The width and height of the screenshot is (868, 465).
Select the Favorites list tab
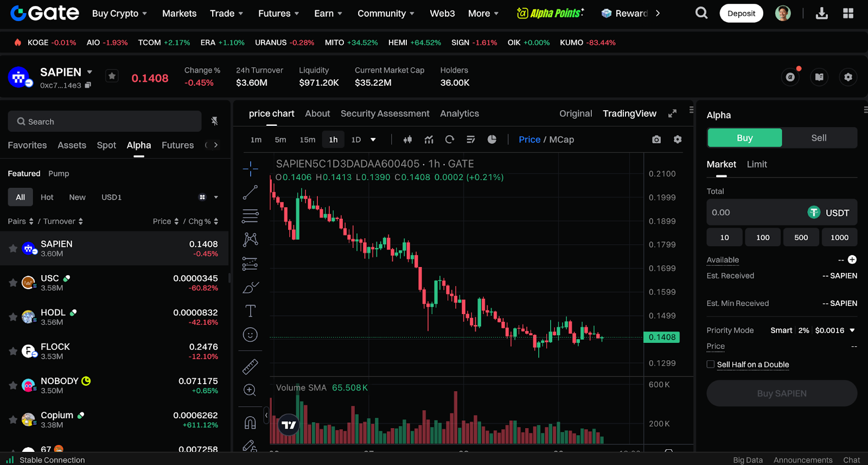click(27, 145)
